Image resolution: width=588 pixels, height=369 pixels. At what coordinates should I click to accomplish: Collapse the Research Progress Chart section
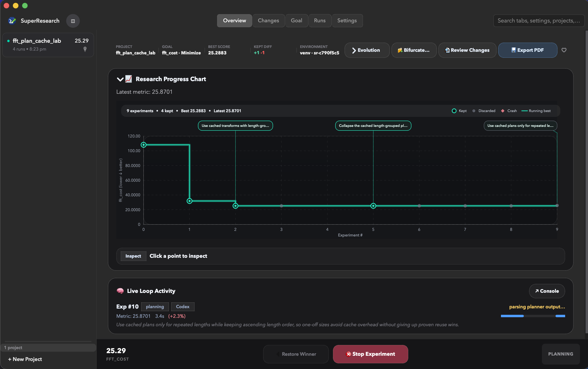120,79
